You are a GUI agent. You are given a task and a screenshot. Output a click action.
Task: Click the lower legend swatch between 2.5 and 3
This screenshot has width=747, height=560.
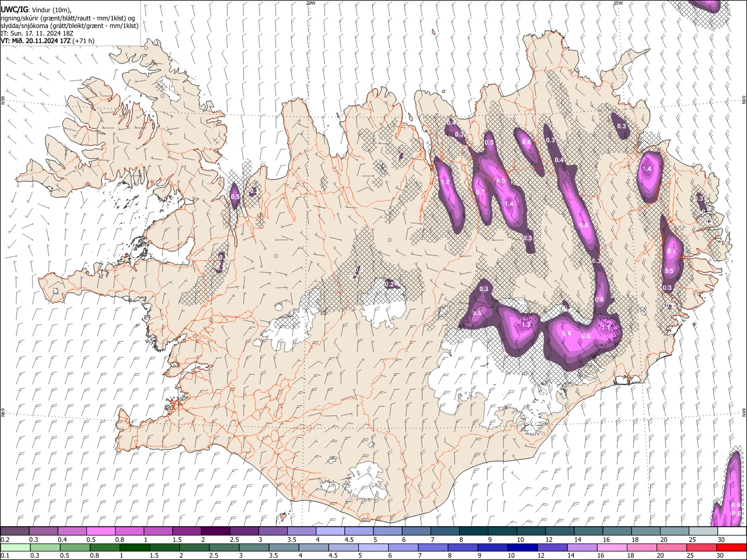tap(224, 548)
